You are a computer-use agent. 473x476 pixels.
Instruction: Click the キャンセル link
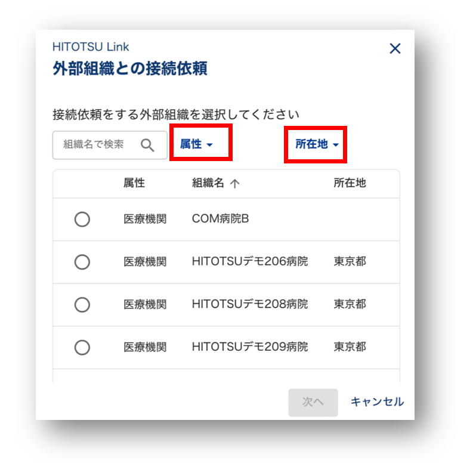377,401
